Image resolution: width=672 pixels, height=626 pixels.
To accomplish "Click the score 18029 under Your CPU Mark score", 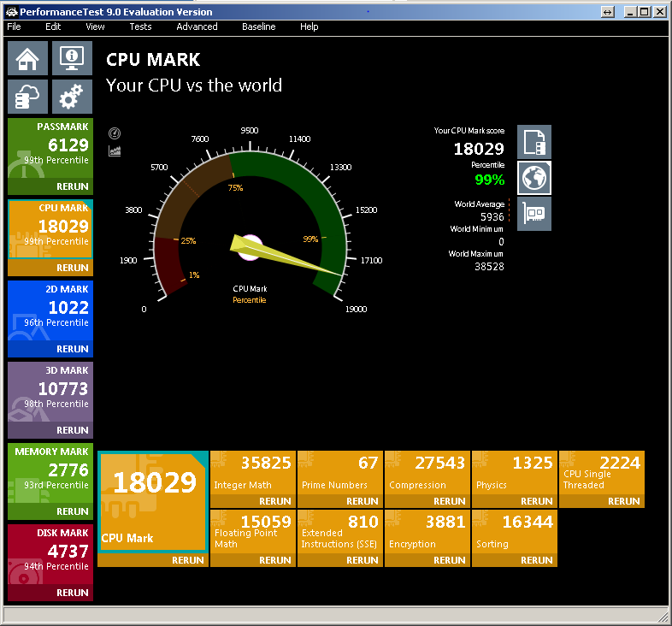I will [479, 149].
